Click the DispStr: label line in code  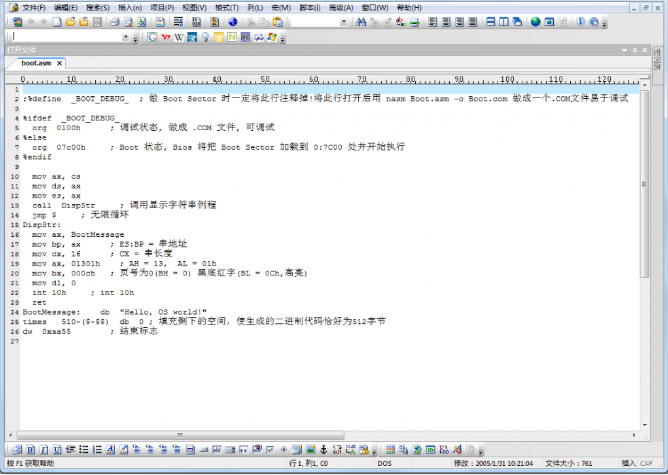pos(42,225)
